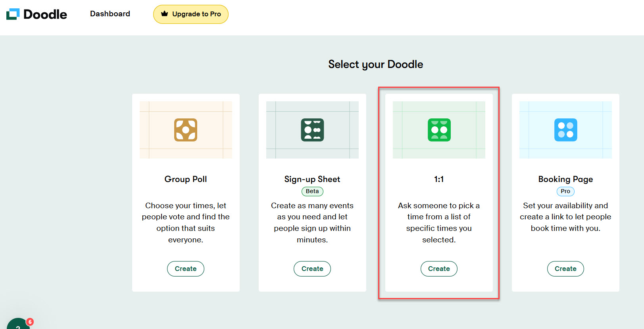Viewport: 644px width, 329px height.
Task: Click the Group Poll card banner image
Action: [186, 130]
